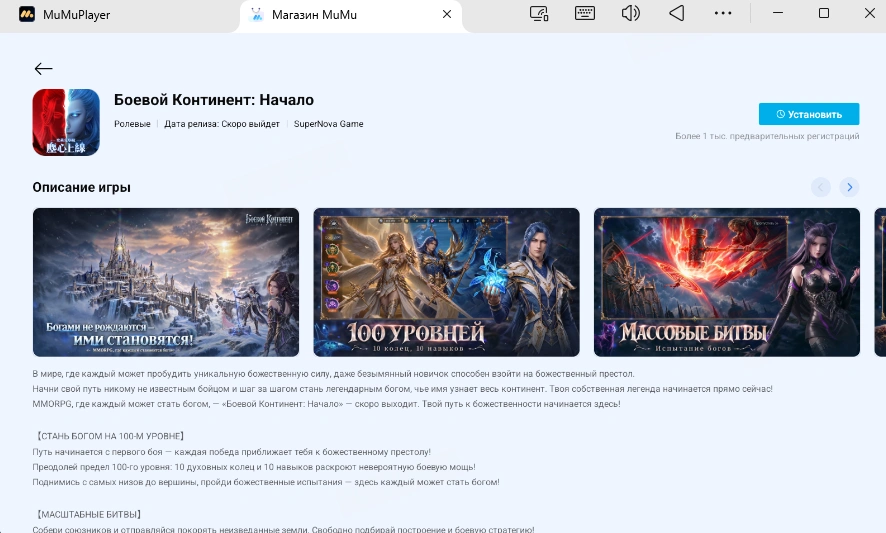Click the MuMuPlayer logo icon
The width and height of the screenshot is (886, 533).
pos(27,14)
